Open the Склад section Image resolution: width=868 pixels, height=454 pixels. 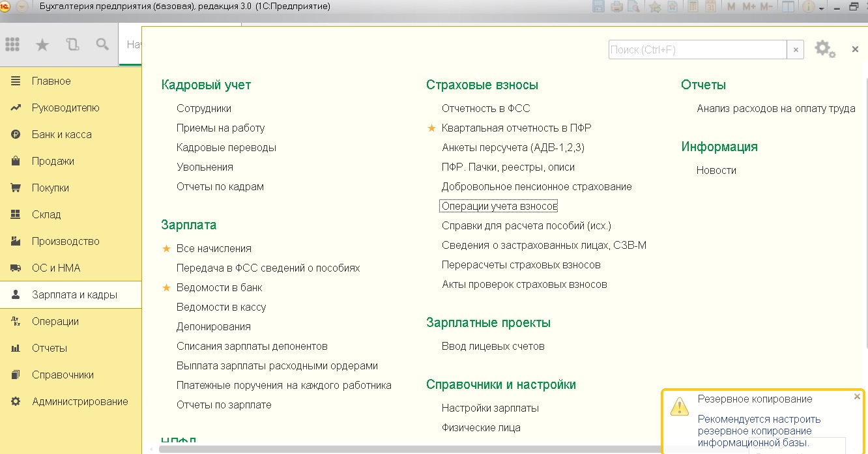(70, 214)
